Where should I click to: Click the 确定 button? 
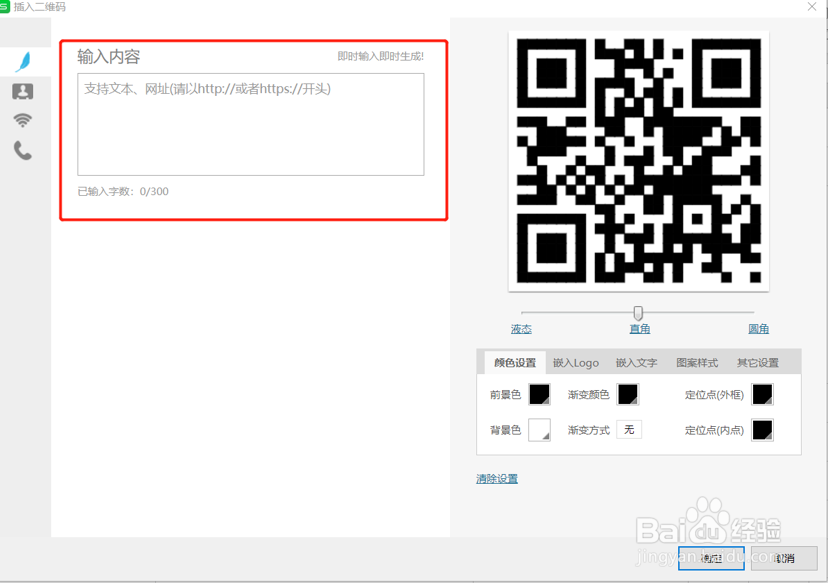tap(711, 559)
